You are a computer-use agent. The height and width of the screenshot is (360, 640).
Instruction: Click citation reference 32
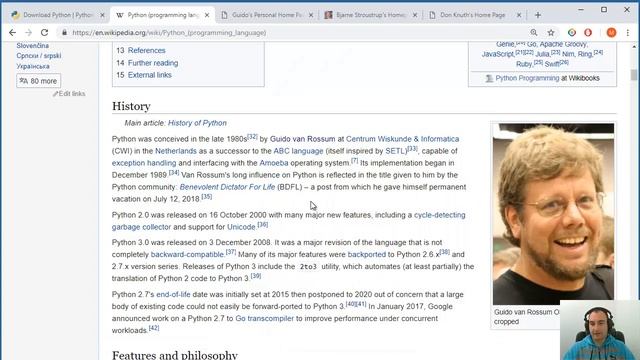pyautogui.click(x=253, y=137)
